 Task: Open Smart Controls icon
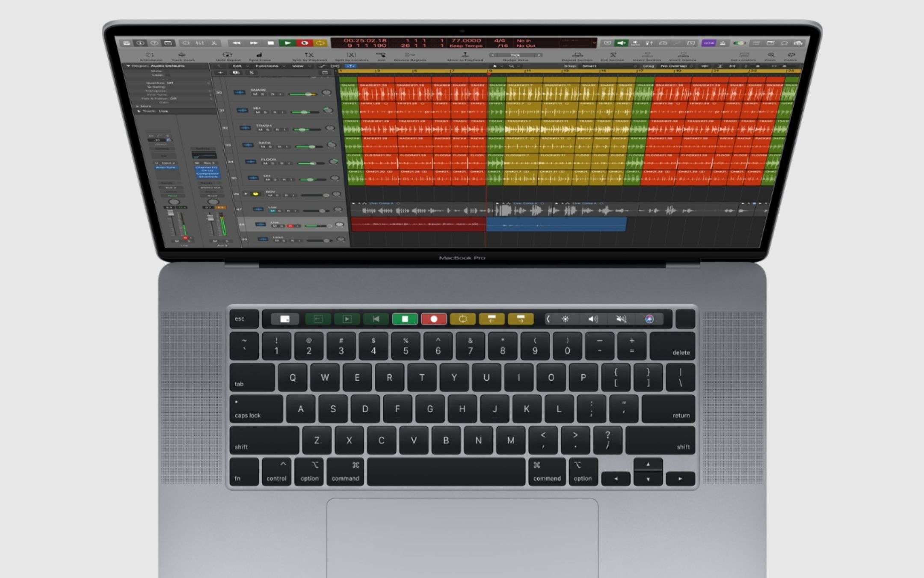(x=186, y=43)
